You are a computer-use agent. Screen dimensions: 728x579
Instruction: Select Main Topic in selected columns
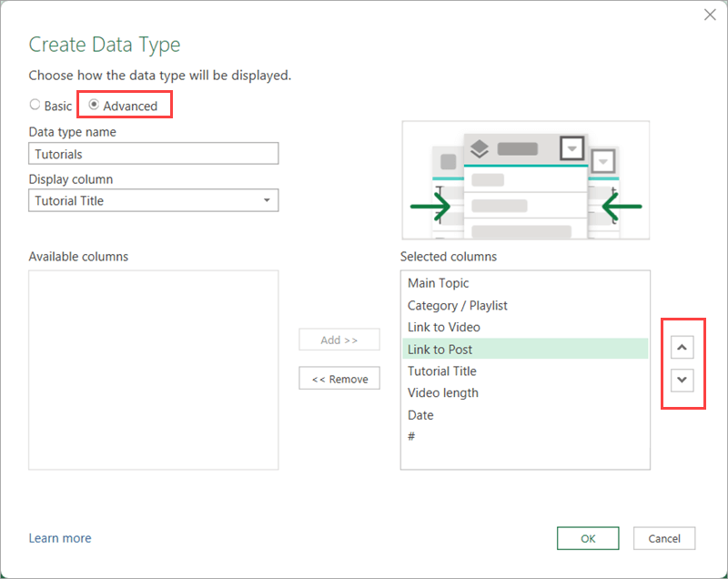[x=439, y=283]
